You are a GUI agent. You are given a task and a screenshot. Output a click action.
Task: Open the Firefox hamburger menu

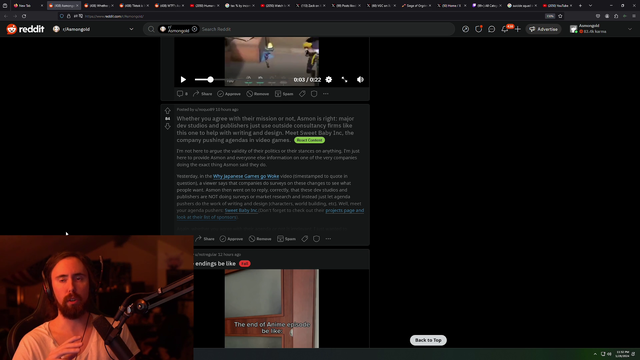point(634,16)
